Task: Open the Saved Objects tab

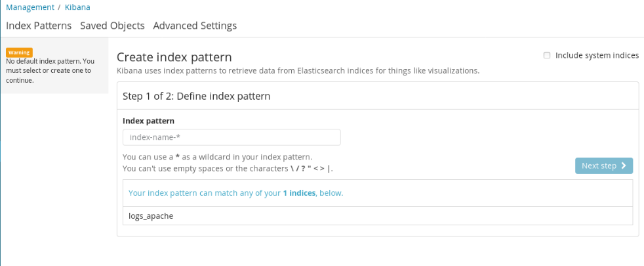Action: pos(112,26)
